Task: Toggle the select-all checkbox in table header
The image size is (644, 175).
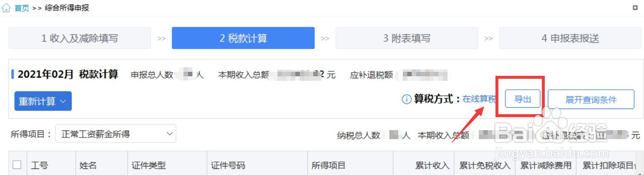Action: pos(17,165)
